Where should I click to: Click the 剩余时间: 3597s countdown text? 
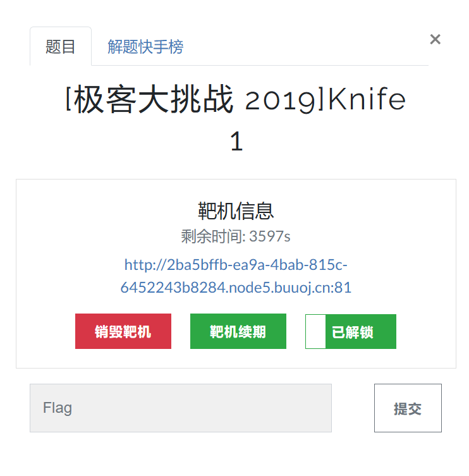pyautogui.click(x=236, y=236)
